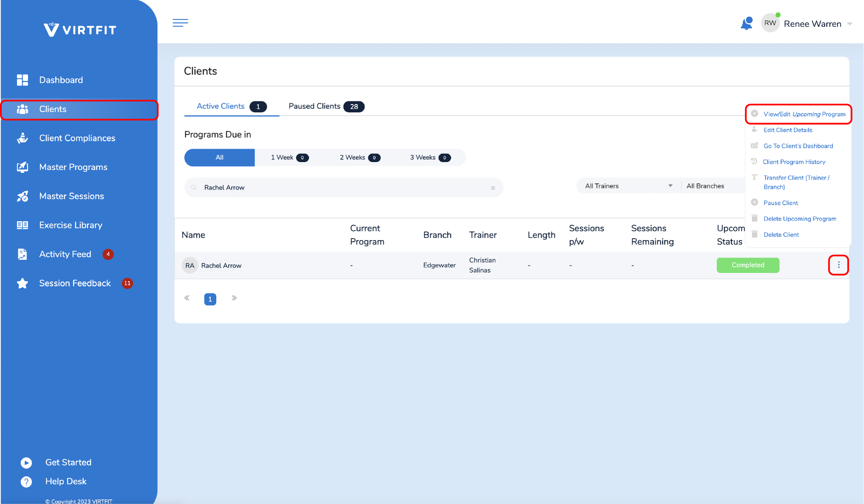Choose Client Program History option
864x504 pixels.
coord(794,162)
